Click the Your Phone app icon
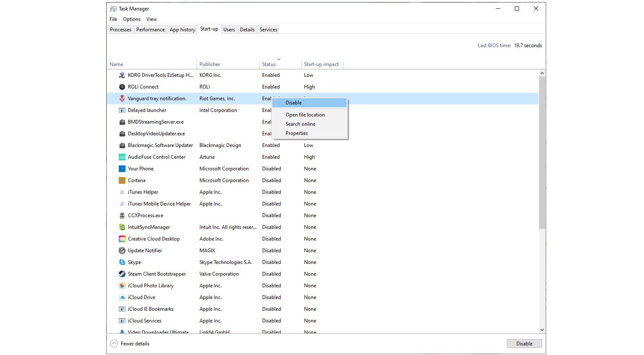This screenshot has height=355, width=644. tap(122, 169)
